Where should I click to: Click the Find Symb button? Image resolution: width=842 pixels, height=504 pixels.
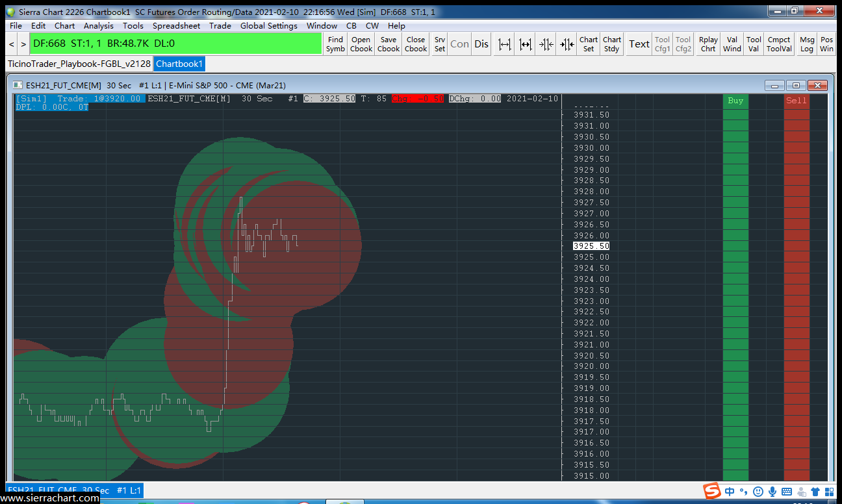point(336,44)
